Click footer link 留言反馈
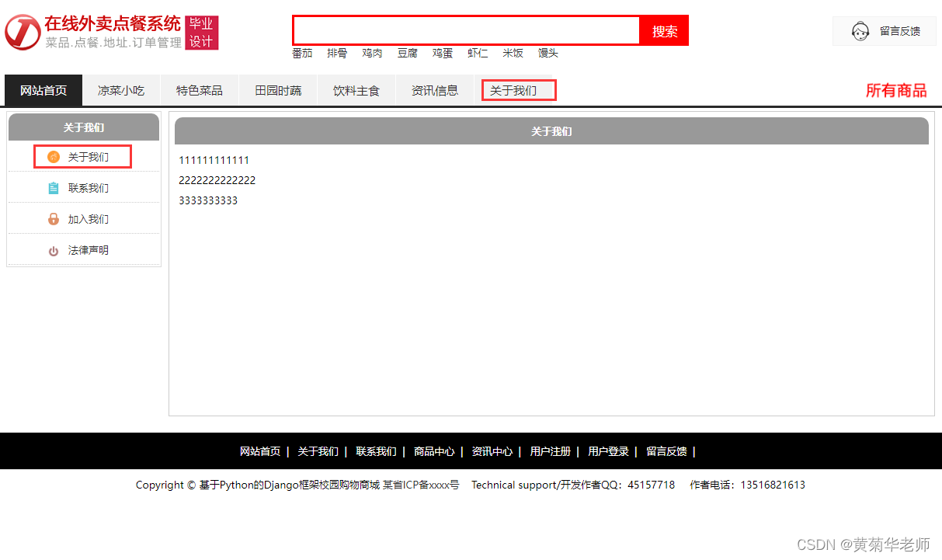The width and height of the screenshot is (942, 560). [x=666, y=451]
